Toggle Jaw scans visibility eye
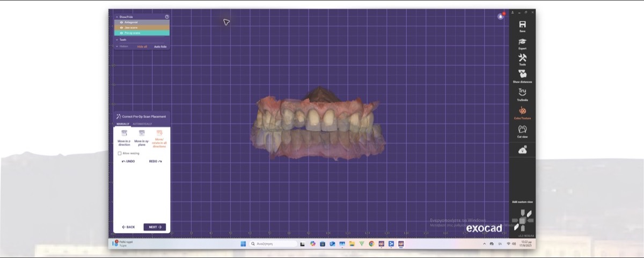This screenshot has height=258, width=644. point(121,27)
